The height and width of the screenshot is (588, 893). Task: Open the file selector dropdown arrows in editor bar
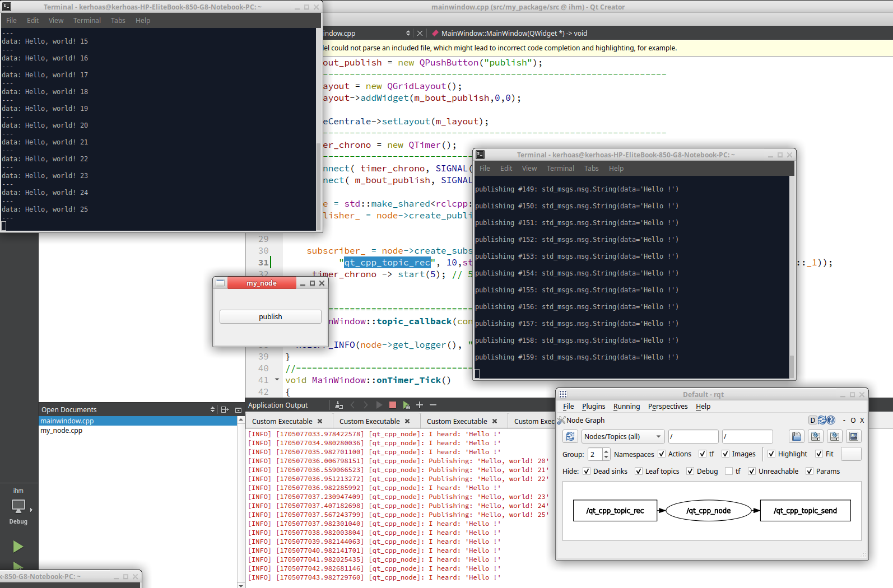[x=408, y=33]
